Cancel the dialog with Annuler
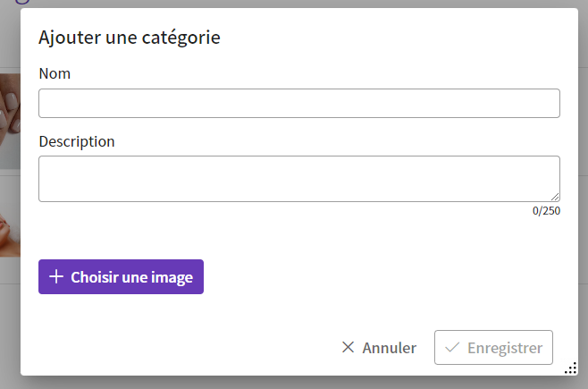This screenshot has height=389, width=588. point(379,348)
